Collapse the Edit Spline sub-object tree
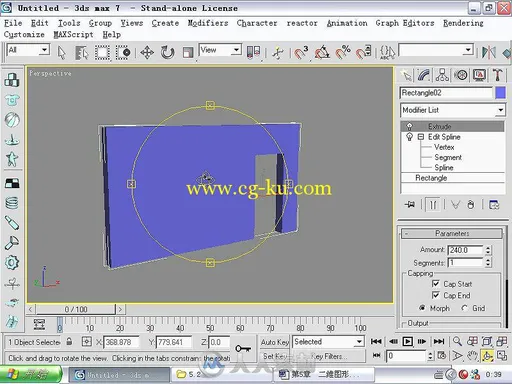This screenshot has width=512, height=384. tap(421, 137)
